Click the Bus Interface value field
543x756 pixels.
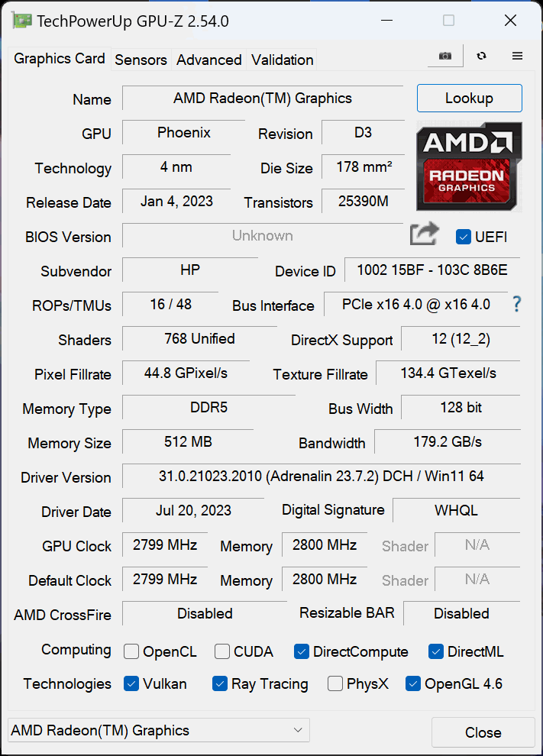pyautogui.click(x=415, y=305)
